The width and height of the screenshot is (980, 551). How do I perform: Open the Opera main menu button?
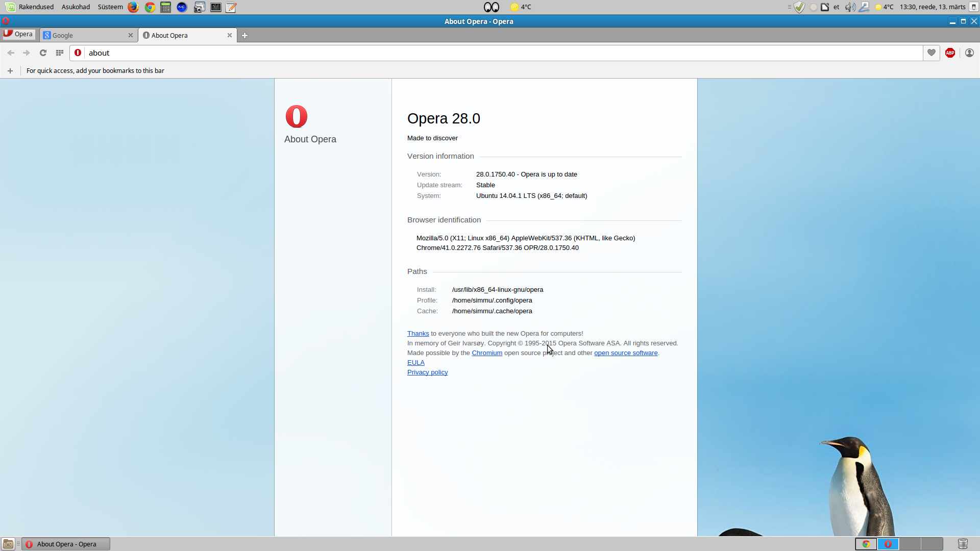tap(19, 34)
